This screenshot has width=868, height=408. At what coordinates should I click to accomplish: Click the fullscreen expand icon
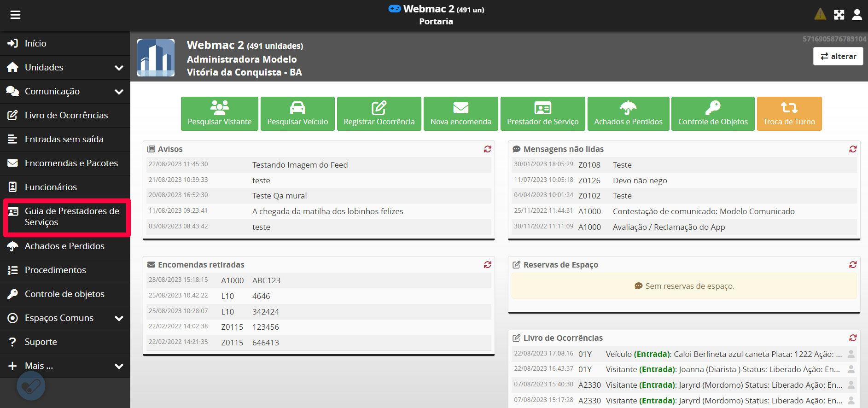(x=839, y=15)
